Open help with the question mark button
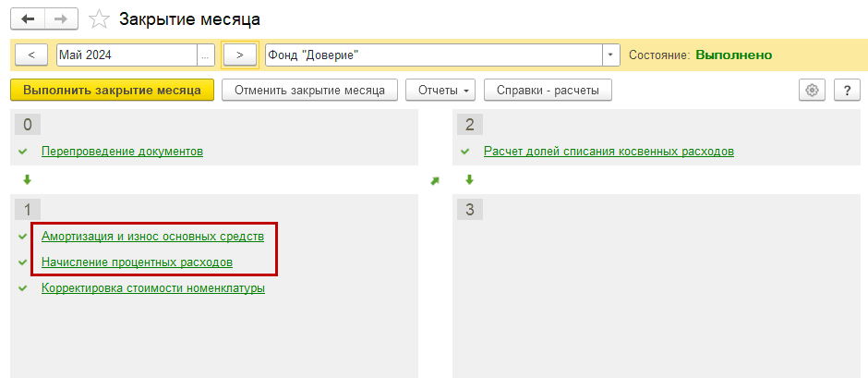The height and width of the screenshot is (378, 868). coord(847,90)
